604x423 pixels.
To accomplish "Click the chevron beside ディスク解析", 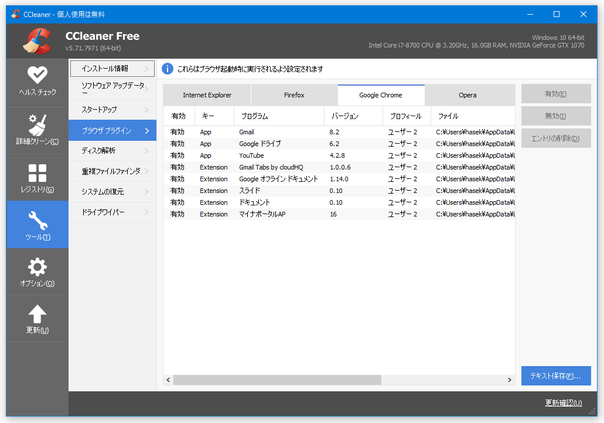I will pos(147,151).
